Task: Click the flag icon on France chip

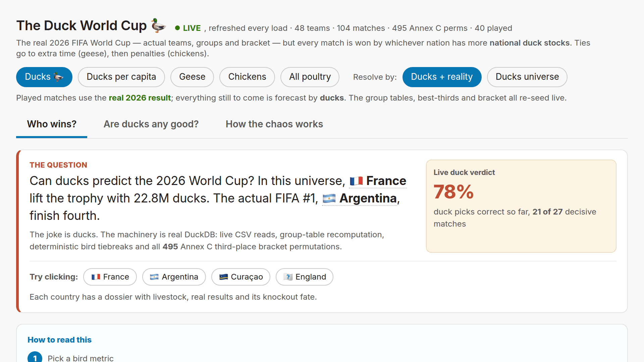Action: click(96, 277)
